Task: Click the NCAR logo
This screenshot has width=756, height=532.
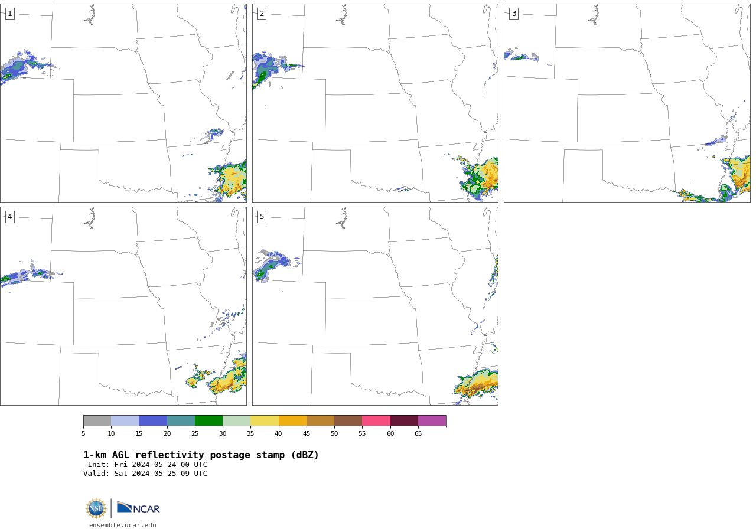Action: (x=138, y=508)
